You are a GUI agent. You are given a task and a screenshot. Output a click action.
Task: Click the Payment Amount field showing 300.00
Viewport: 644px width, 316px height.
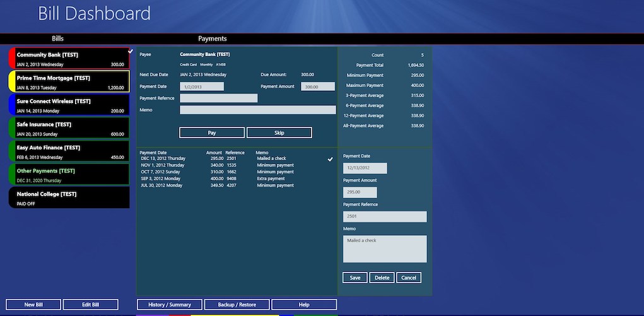point(317,86)
